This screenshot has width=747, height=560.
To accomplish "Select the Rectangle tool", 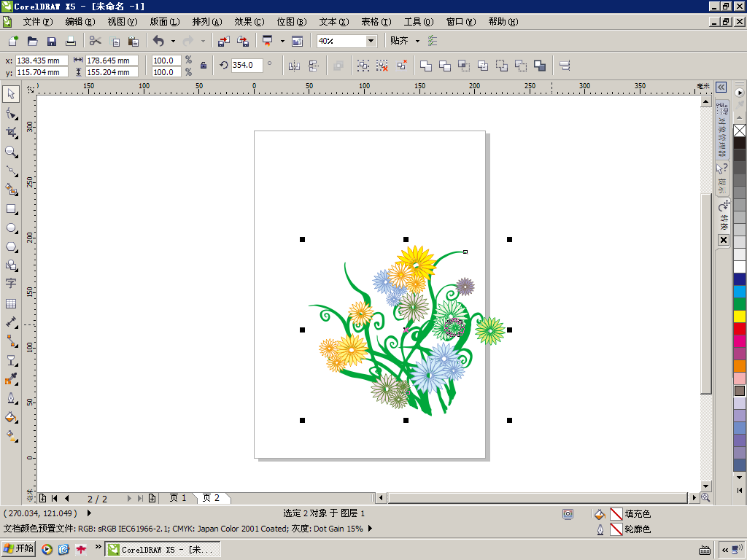I will pyautogui.click(x=12, y=209).
